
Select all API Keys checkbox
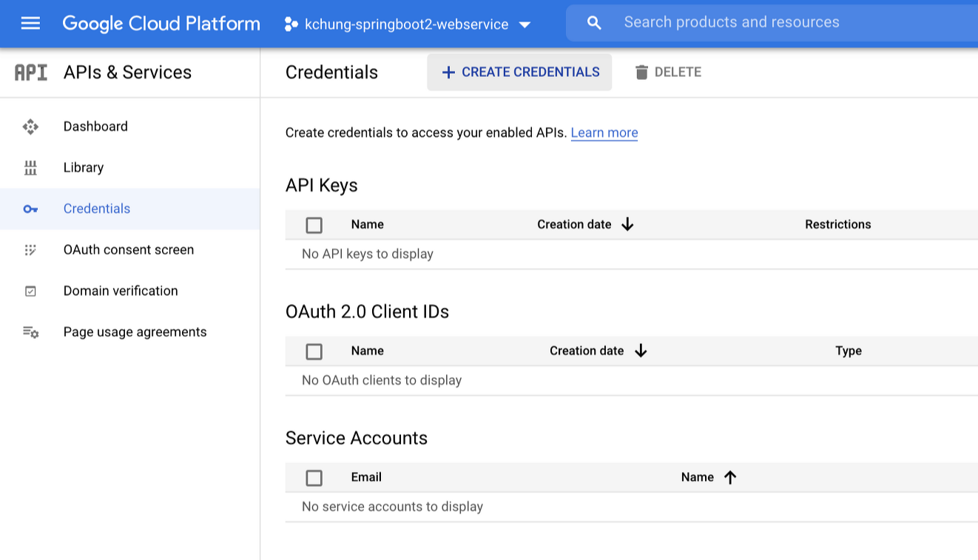pyautogui.click(x=314, y=225)
